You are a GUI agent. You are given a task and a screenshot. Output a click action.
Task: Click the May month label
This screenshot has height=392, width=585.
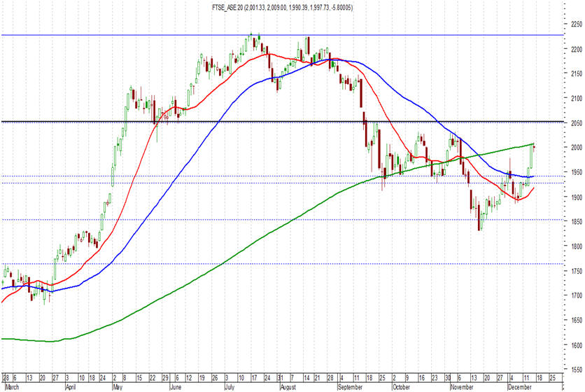[118, 387]
